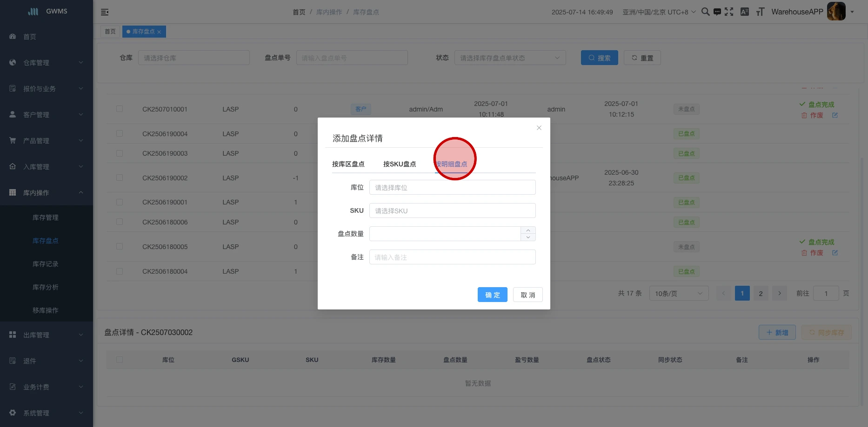Open the timezone dropdown 亚洲/中国/北京 UTC+8
The width and height of the screenshot is (868, 427).
[x=659, y=12]
